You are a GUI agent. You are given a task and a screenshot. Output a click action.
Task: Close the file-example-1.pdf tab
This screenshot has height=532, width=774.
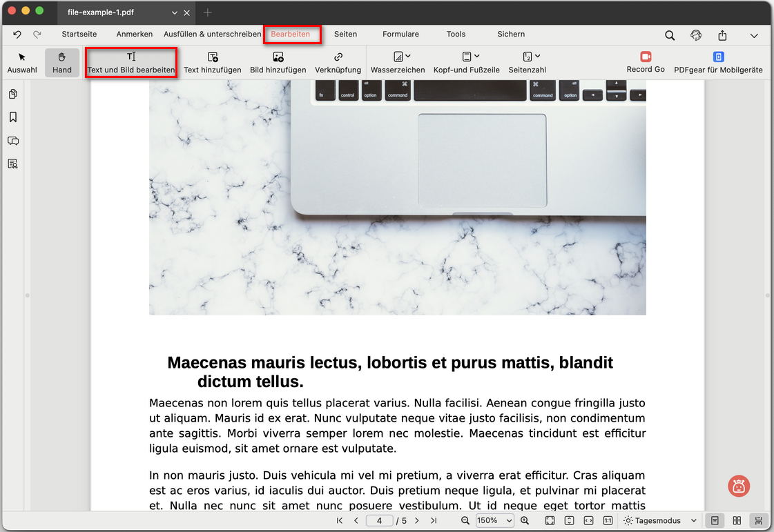(x=186, y=13)
